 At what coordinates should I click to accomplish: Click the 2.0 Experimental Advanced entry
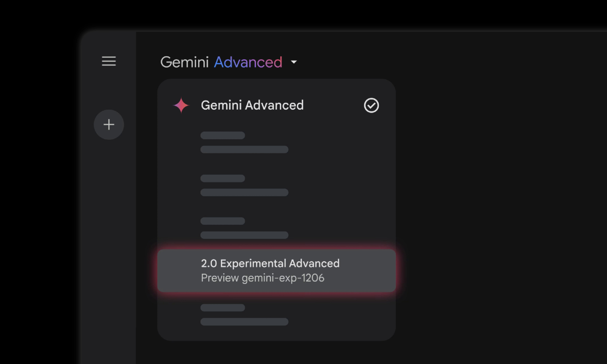pyautogui.click(x=270, y=263)
